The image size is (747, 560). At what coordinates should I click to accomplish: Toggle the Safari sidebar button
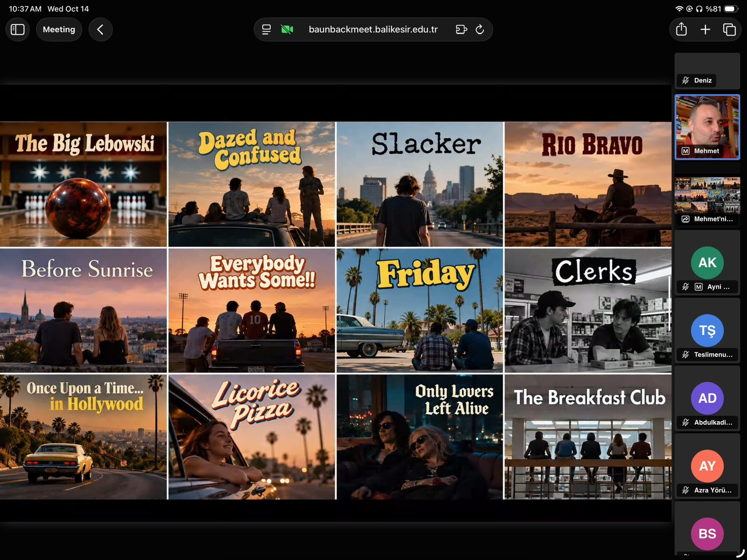[x=18, y=29]
